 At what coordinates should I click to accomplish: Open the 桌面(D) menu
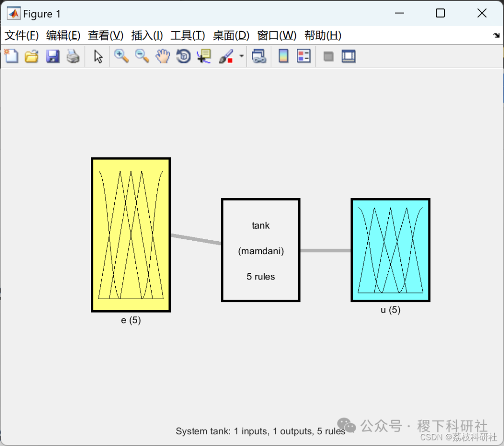[x=231, y=35]
